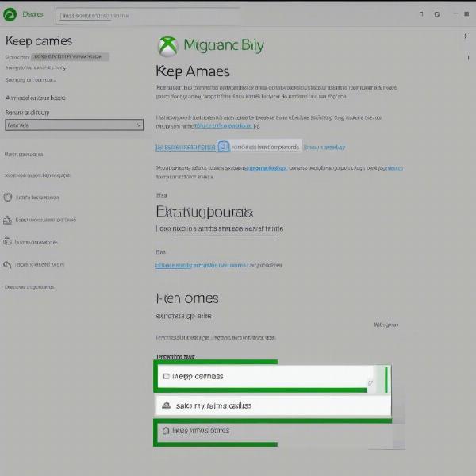476x476 pixels.
Task: Click the curved arrow icon in the sidebar
Action: click(8, 264)
